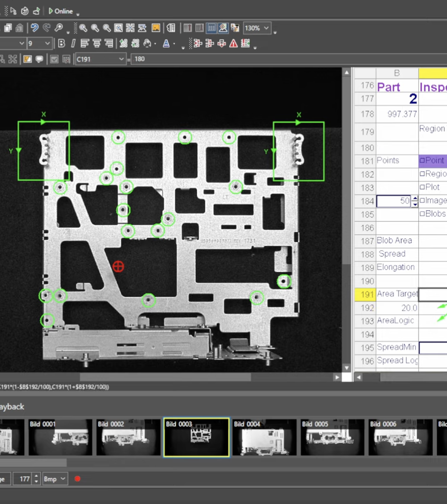Click the Zoom In magnifier icon
447x504 pixels.
pyautogui.click(x=83, y=28)
